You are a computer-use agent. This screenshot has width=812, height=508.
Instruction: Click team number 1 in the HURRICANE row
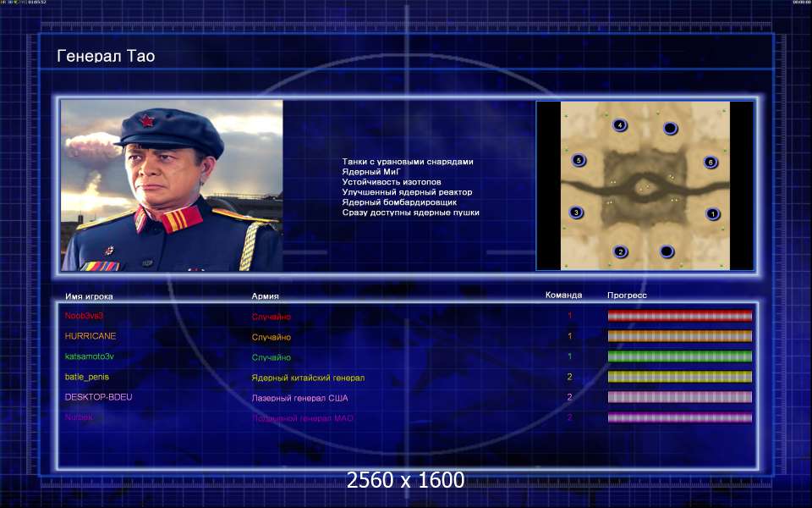(x=569, y=336)
